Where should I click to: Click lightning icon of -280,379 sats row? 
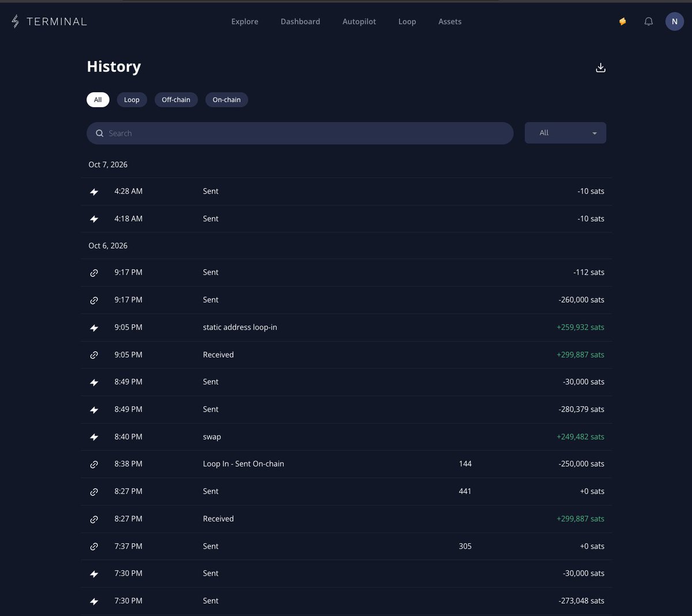tap(94, 410)
